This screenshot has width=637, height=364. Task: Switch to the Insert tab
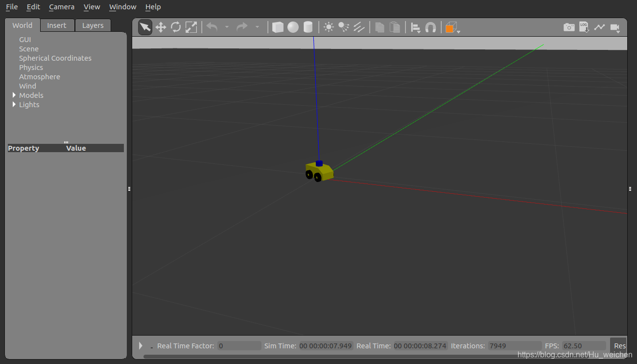pos(57,25)
